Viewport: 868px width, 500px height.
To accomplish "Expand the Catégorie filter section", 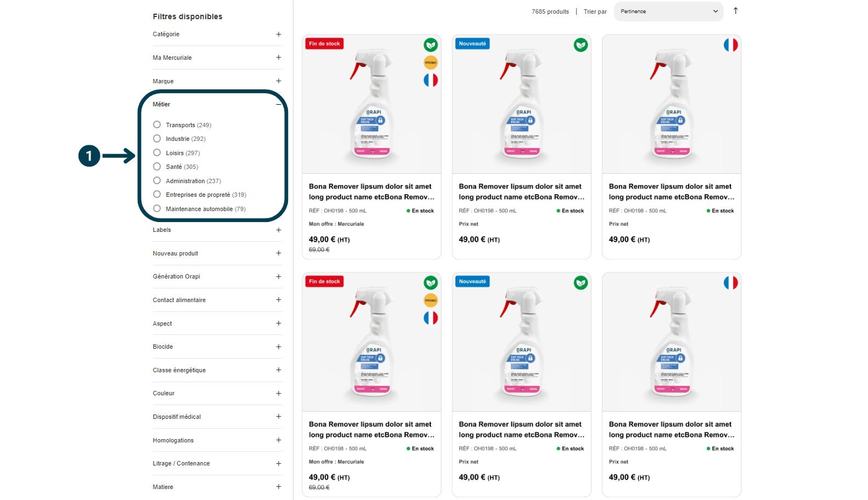I will click(217, 34).
